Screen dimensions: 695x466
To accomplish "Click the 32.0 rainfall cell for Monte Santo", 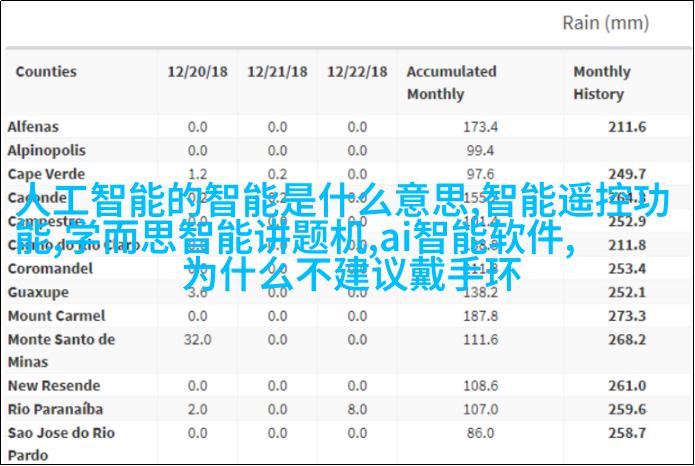I will (x=196, y=340).
